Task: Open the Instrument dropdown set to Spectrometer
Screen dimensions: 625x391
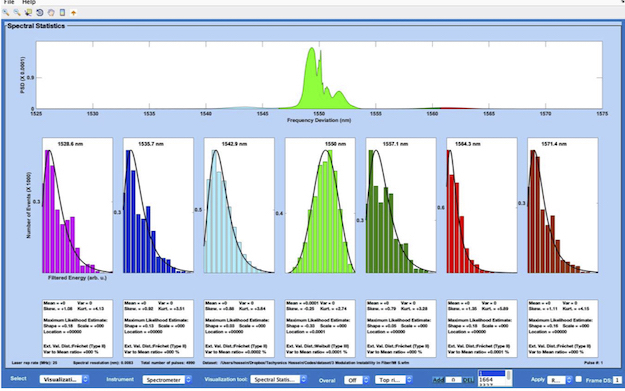Action: click(x=167, y=379)
